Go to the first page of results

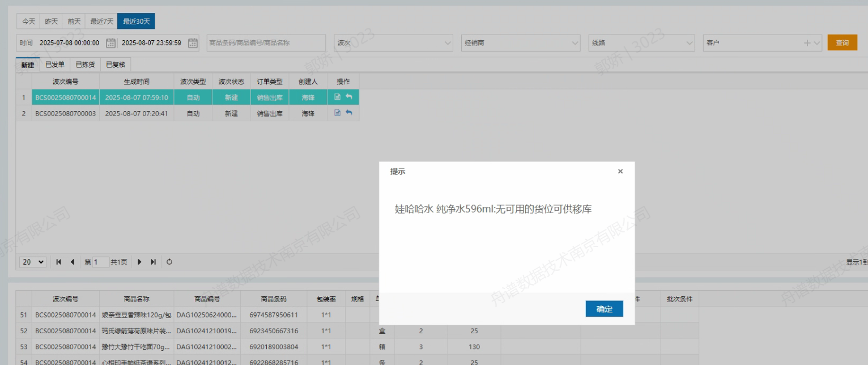59,262
